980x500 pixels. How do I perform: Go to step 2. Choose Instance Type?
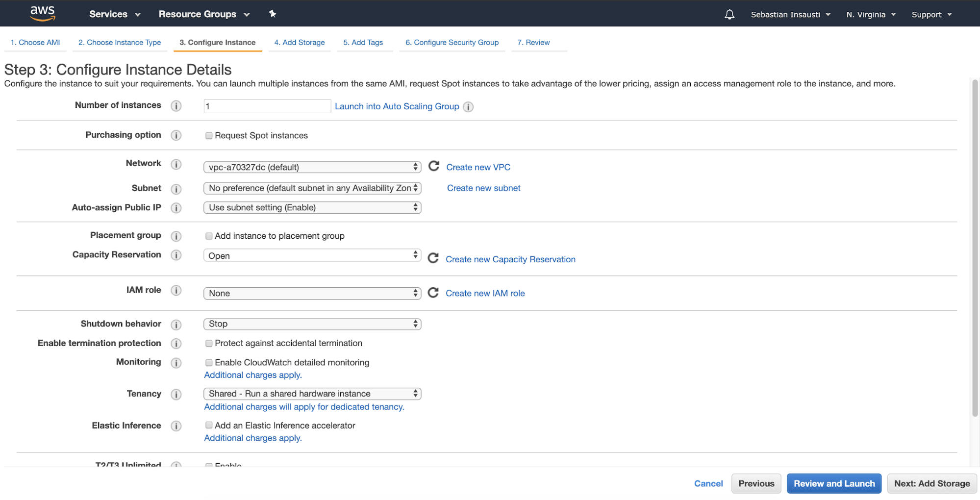coord(120,43)
